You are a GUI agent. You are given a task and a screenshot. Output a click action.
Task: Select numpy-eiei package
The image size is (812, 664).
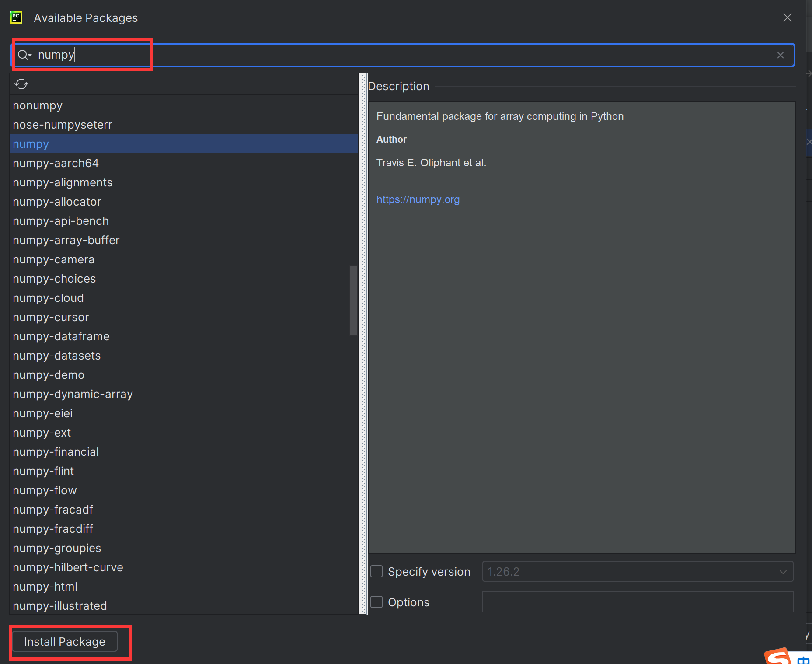tap(184, 413)
